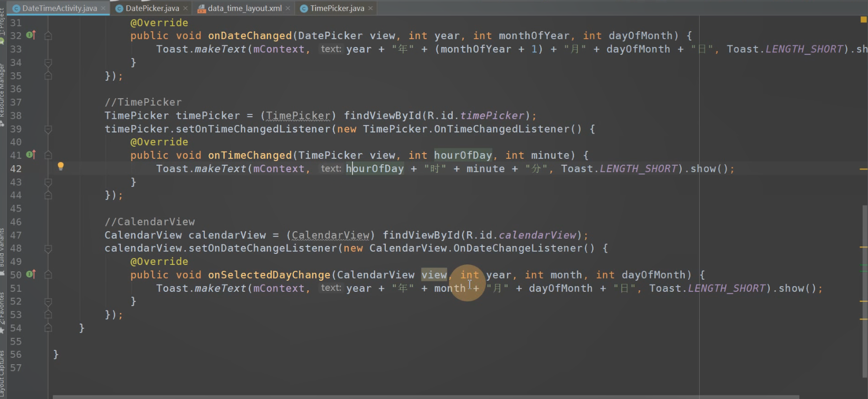Click the onTimeChanged method name
The image size is (868, 399).
tap(250, 155)
